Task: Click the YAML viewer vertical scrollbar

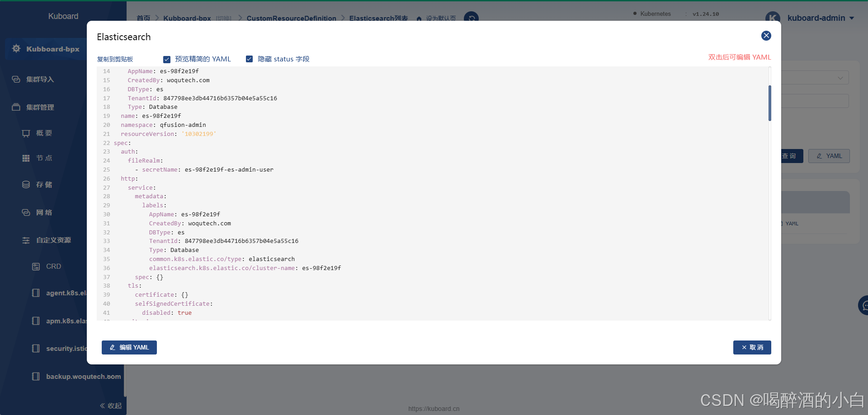Action: click(x=769, y=103)
